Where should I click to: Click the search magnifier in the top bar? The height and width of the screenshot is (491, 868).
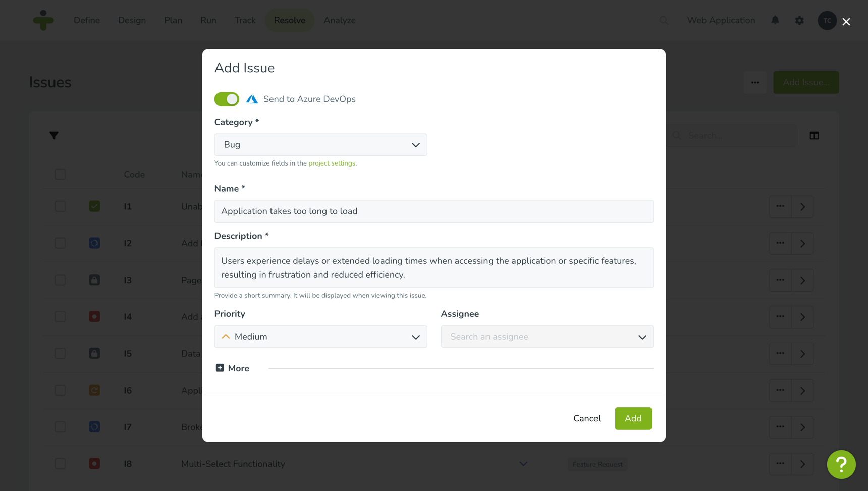pyautogui.click(x=664, y=20)
